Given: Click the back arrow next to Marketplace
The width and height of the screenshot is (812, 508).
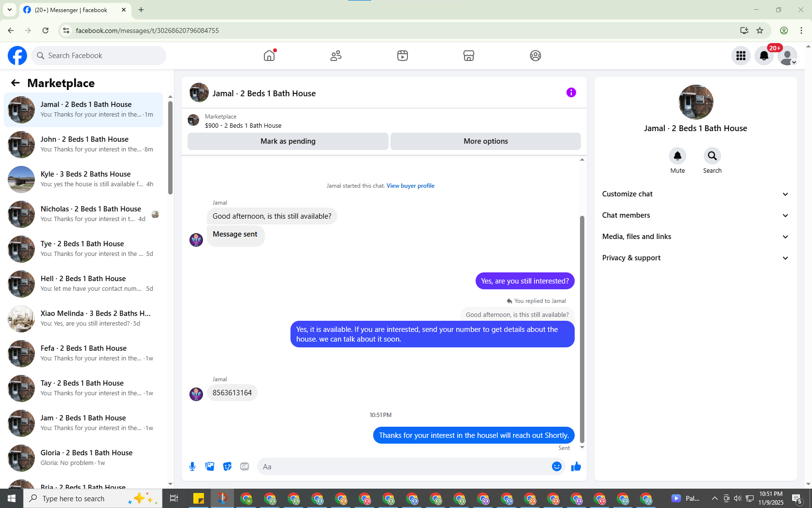Looking at the screenshot, I should click(15, 83).
